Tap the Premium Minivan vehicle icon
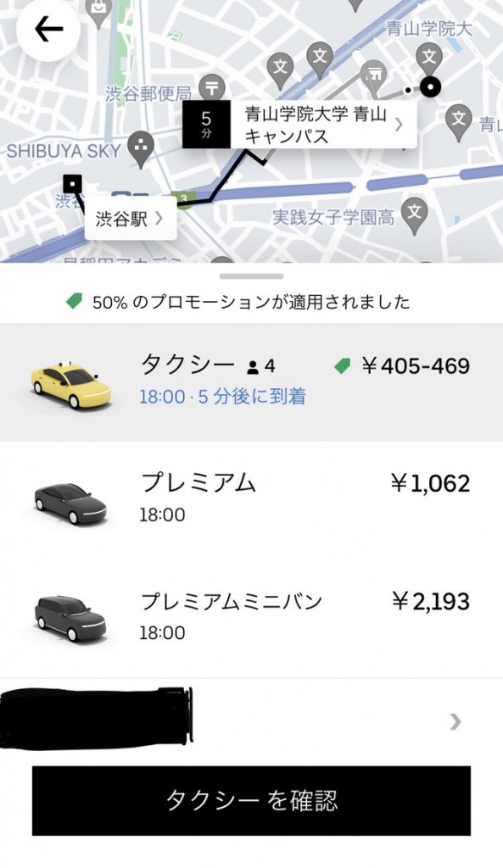Screen dimensions: 503x868 (x=70, y=619)
